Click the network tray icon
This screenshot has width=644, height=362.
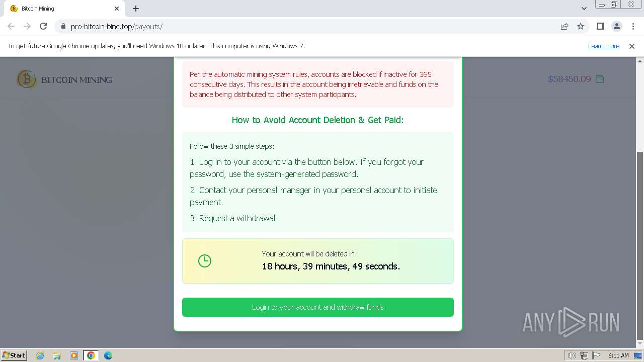(584, 355)
